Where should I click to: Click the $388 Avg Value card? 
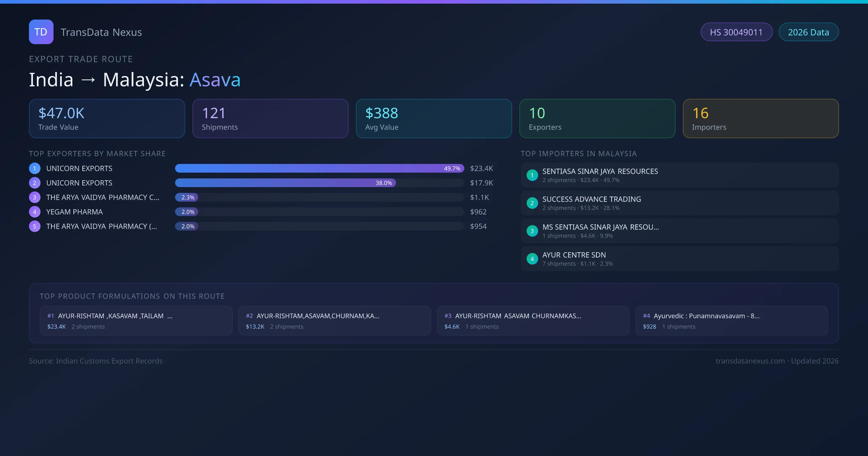click(434, 118)
